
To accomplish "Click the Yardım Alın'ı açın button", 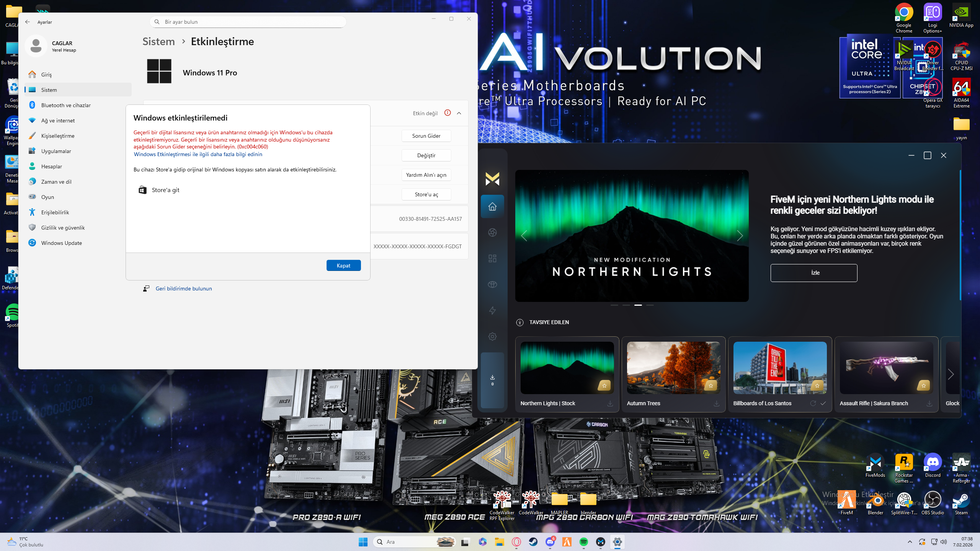I will (x=426, y=175).
